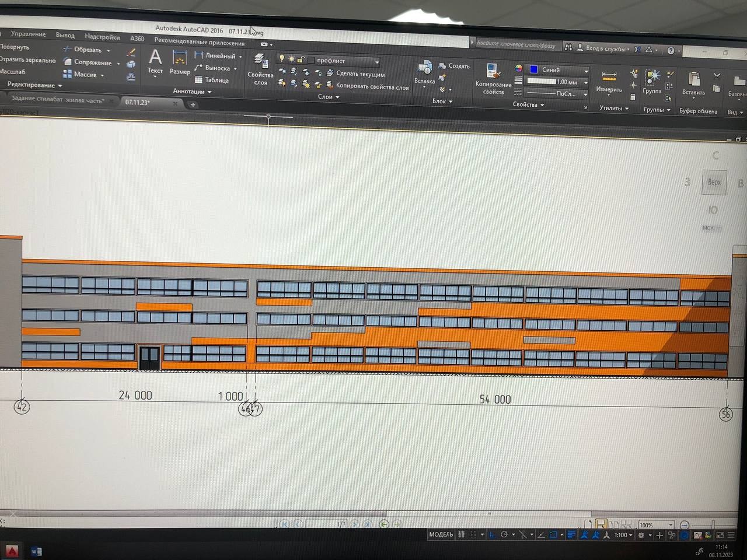The width and height of the screenshot is (747, 560).
Task: Click the Размер dimension tool
Action: 180,62
